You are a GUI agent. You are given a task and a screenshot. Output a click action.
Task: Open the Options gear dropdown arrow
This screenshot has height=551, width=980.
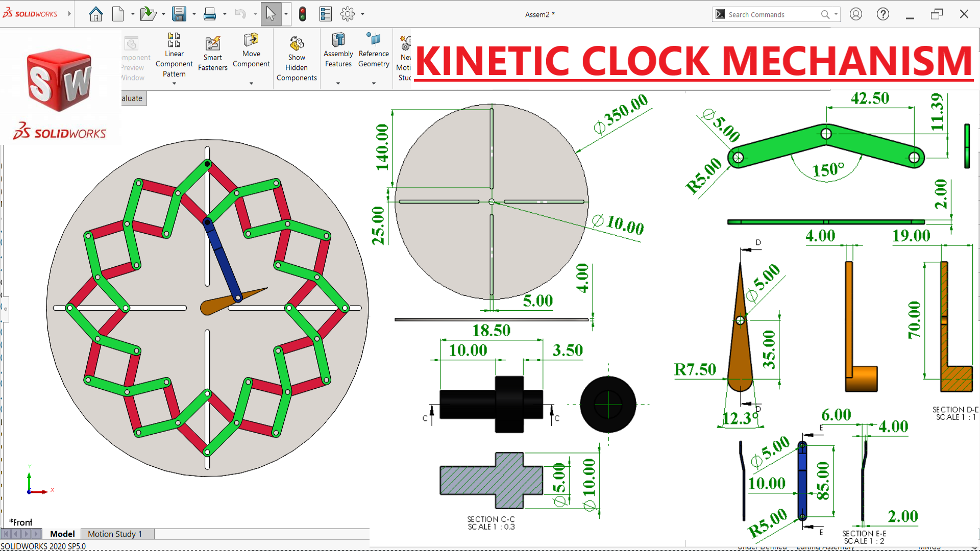[363, 14]
